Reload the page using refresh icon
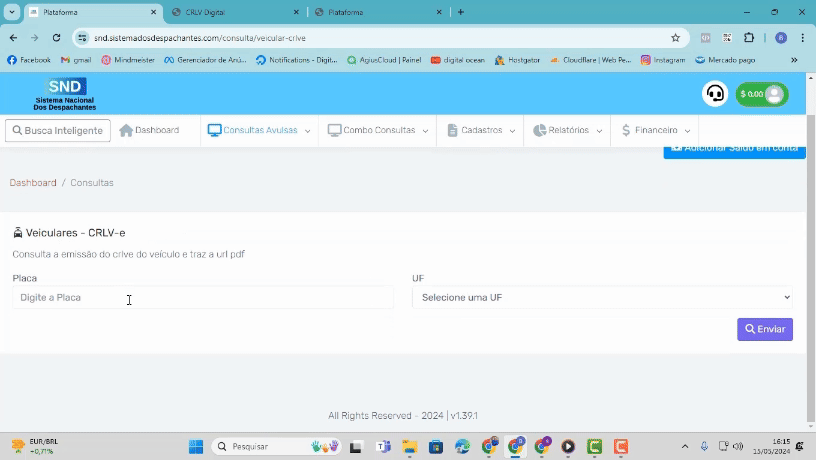This screenshot has width=816, height=460. 56,38
